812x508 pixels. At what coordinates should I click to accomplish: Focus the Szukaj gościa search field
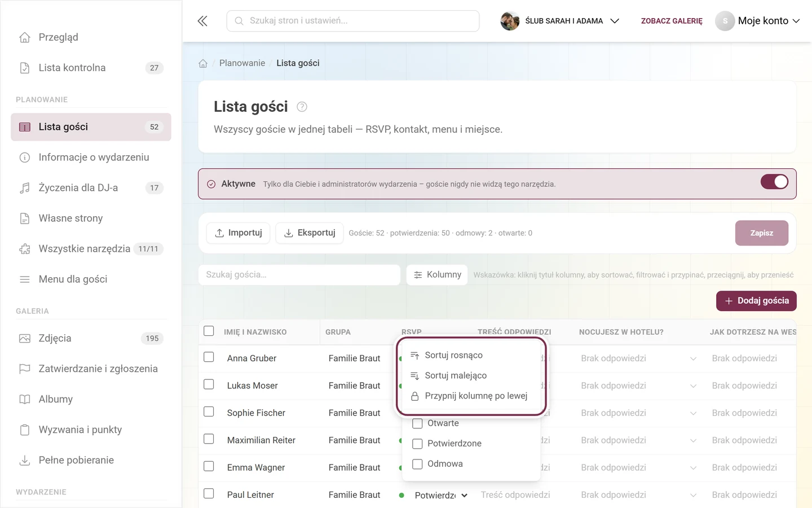(x=299, y=275)
